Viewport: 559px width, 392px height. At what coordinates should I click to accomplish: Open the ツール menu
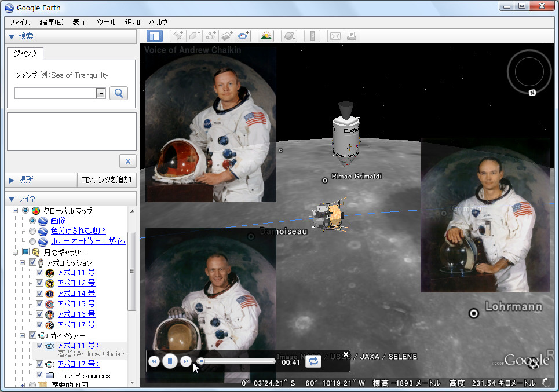pyautogui.click(x=106, y=22)
